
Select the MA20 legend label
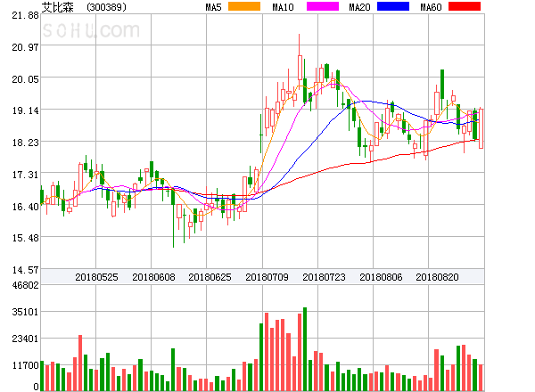point(359,7)
